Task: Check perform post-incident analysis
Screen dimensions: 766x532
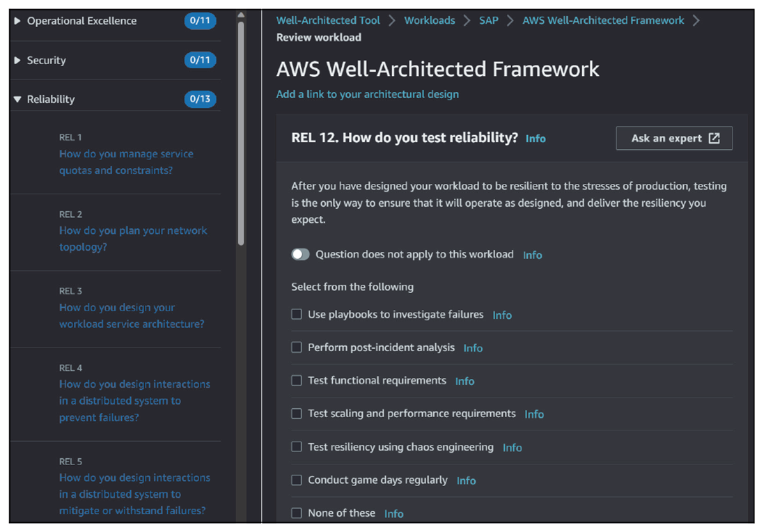Action: 295,347
